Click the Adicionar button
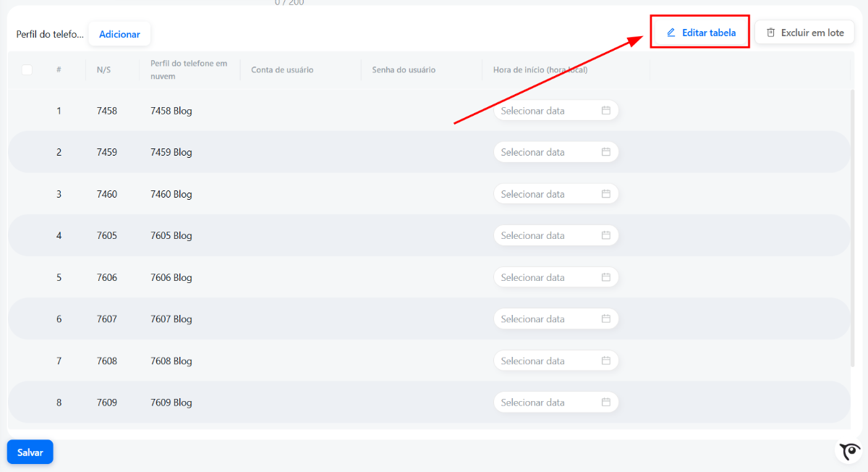 pyautogui.click(x=119, y=34)
